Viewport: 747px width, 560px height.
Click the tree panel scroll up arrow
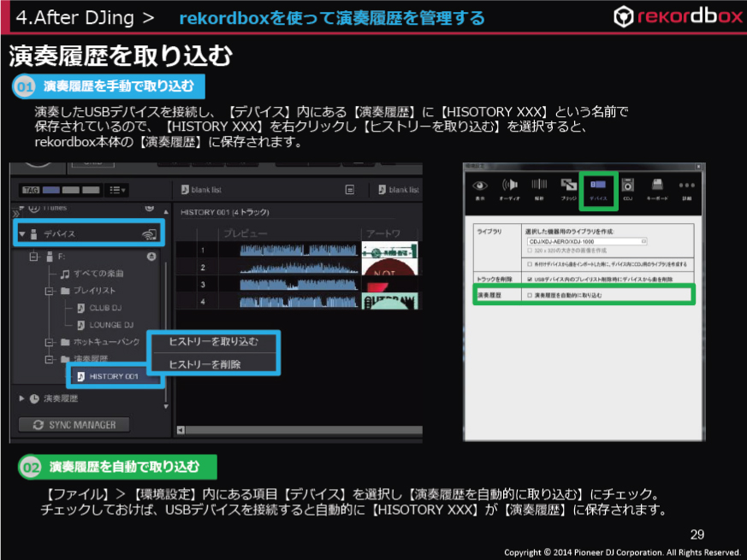point(166,212)
